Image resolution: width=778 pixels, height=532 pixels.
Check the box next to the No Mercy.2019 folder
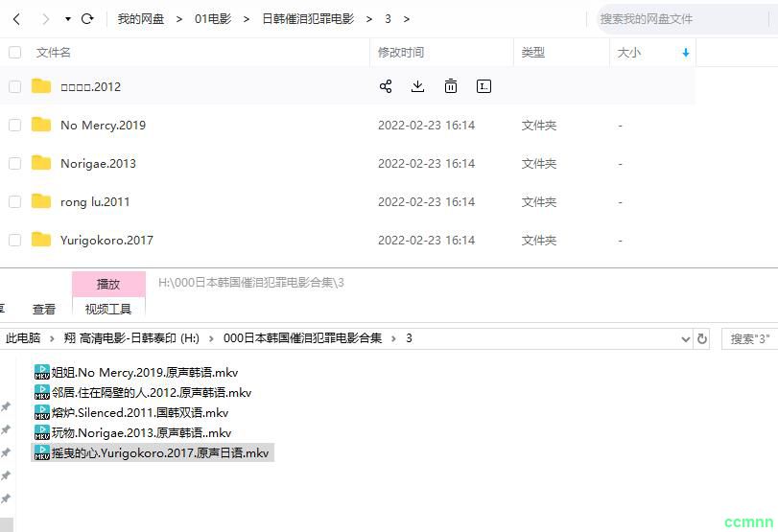point(14,125)
